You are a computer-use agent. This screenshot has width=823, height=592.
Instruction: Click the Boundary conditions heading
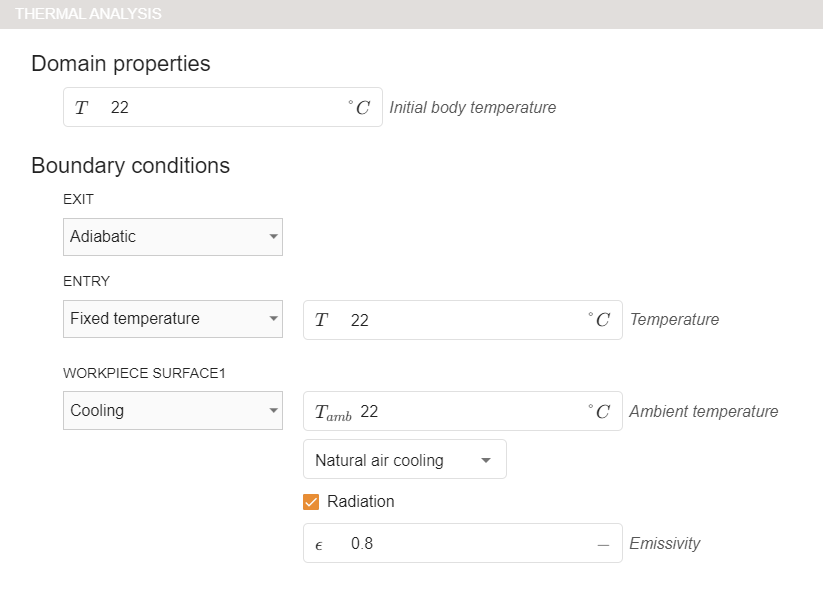131,166
